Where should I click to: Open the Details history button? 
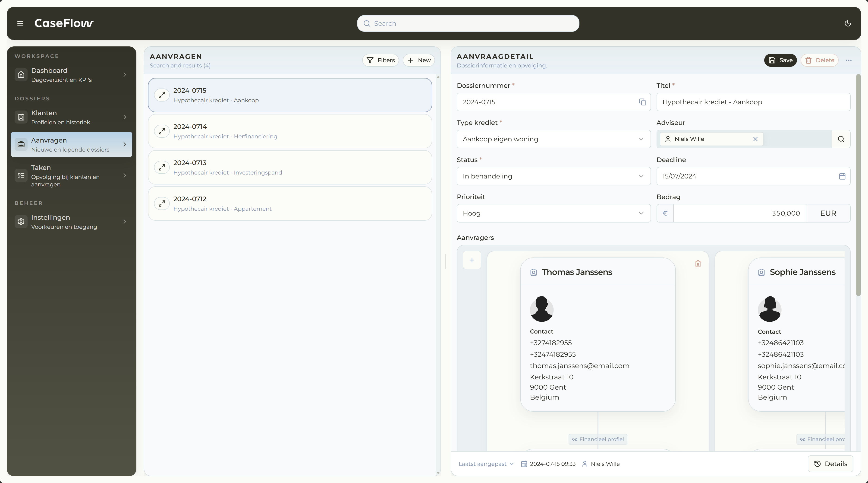(830, 464)
